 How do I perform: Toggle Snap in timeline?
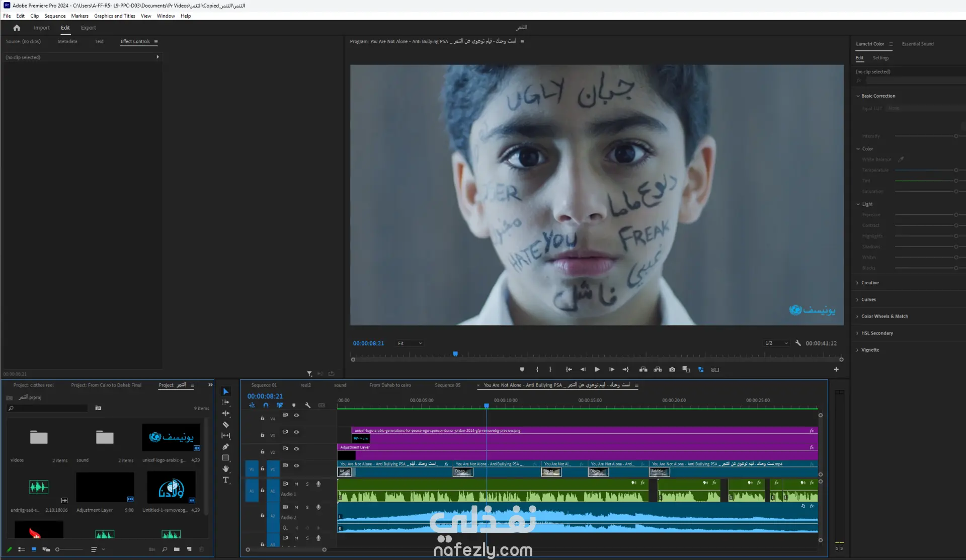pos(266,405)
